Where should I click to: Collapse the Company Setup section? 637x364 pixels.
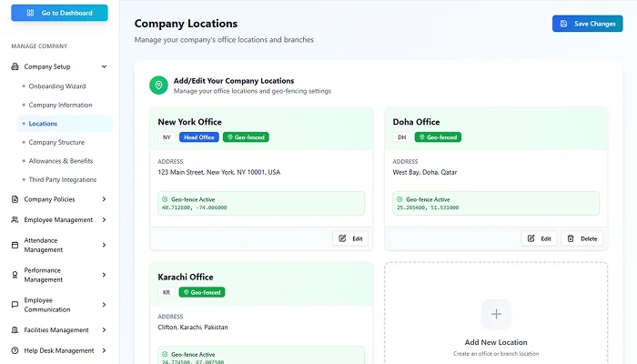click(105, 66)
